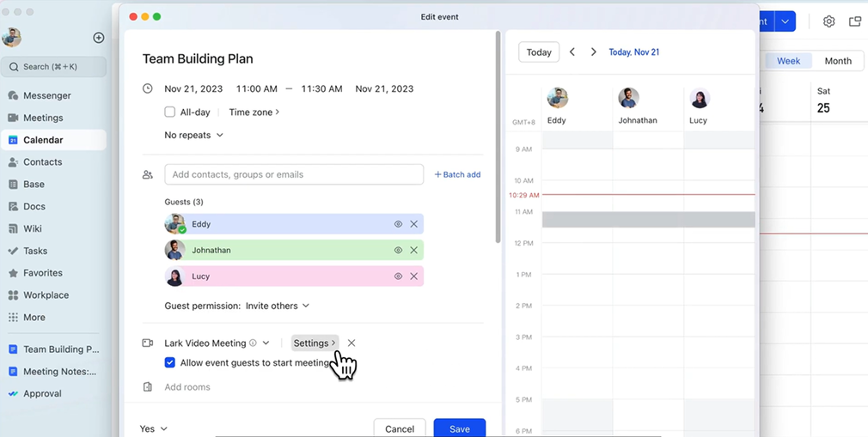868x437 pixels.
Task: Open the Yes RSVP dropdown
Action: point(154,428)
